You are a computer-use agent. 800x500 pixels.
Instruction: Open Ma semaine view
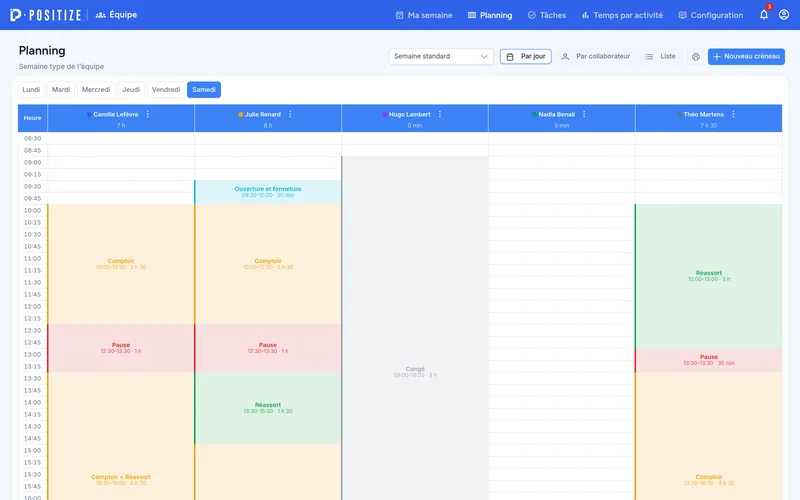(x=424, y=15)
